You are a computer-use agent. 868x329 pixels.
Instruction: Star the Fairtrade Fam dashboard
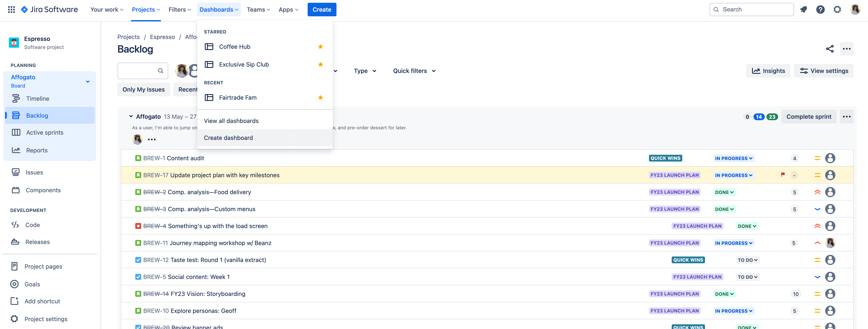point(320,97)
